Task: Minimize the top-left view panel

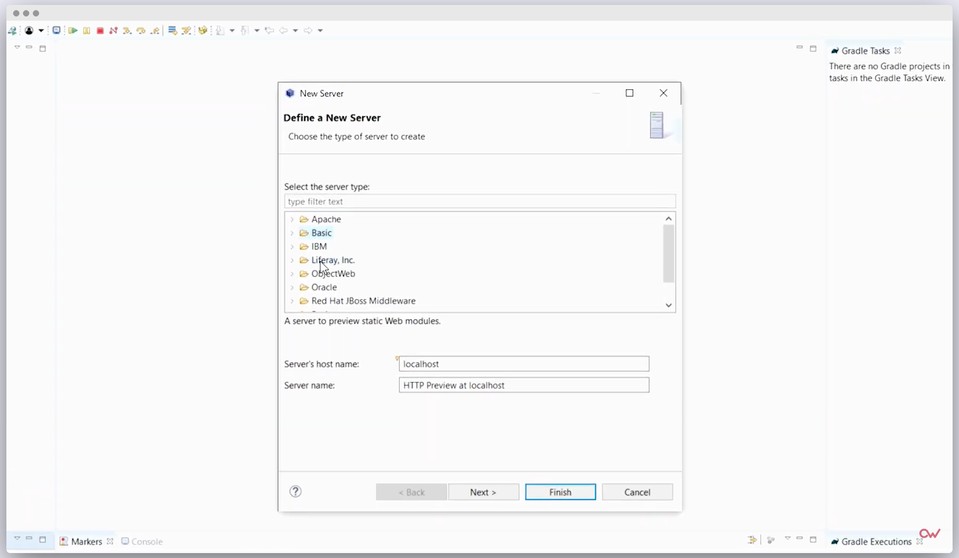Action: point(29,47)
